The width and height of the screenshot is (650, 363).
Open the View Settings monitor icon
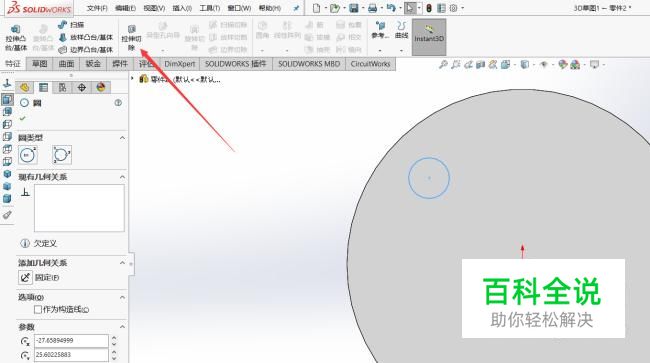pos(594,65)
